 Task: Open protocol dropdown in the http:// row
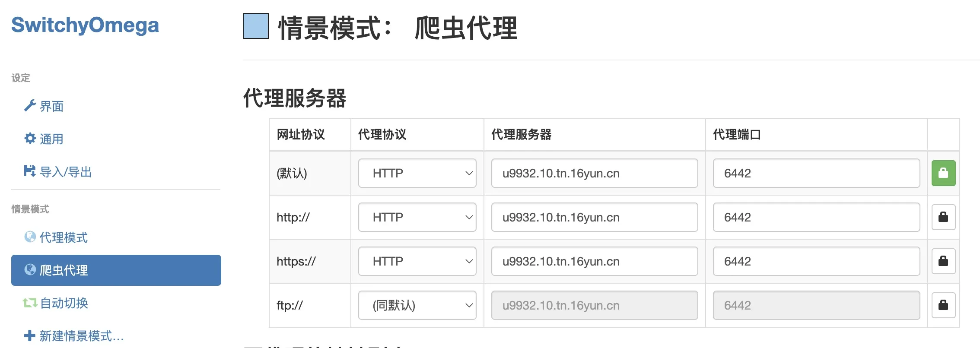pyautogui.click(x=417, y=217)
